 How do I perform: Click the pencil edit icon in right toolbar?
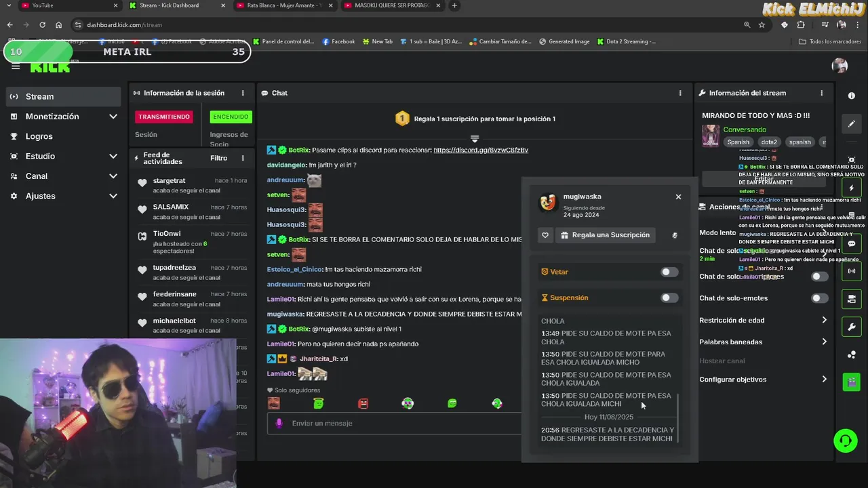(x=852, y=124)
